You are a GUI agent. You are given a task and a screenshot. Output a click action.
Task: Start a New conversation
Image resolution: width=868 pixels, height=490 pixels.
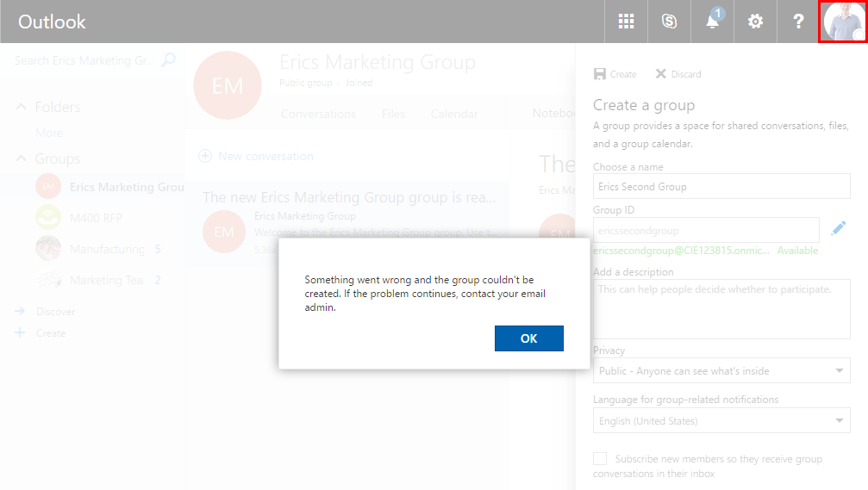[x=258, y=156]
